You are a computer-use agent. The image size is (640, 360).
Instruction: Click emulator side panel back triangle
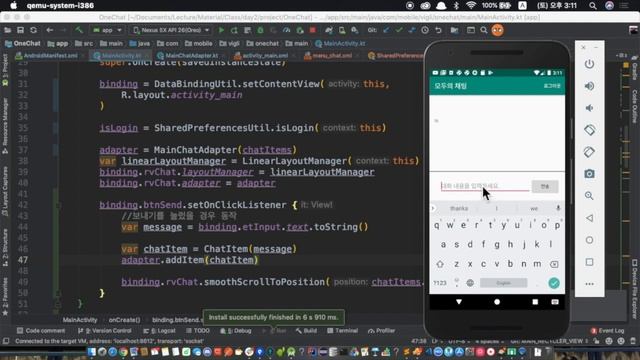(x=589, y=218)
